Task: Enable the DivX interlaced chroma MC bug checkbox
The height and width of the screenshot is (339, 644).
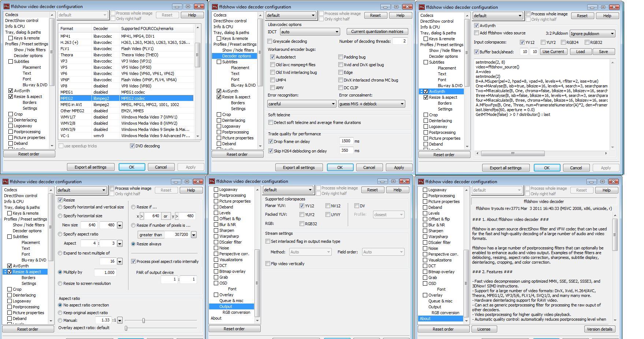Action: [x=340, y=80]
